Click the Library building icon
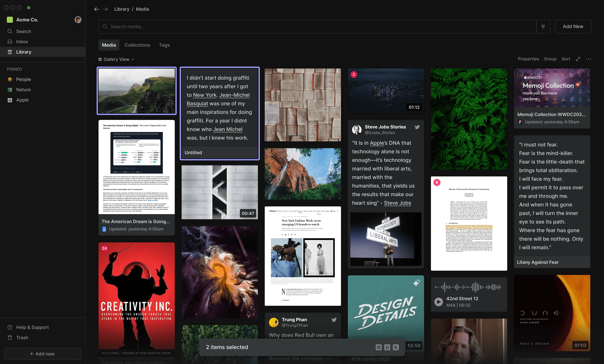The width and height of the screenshot is (604, 364). (x=10, y=52)
